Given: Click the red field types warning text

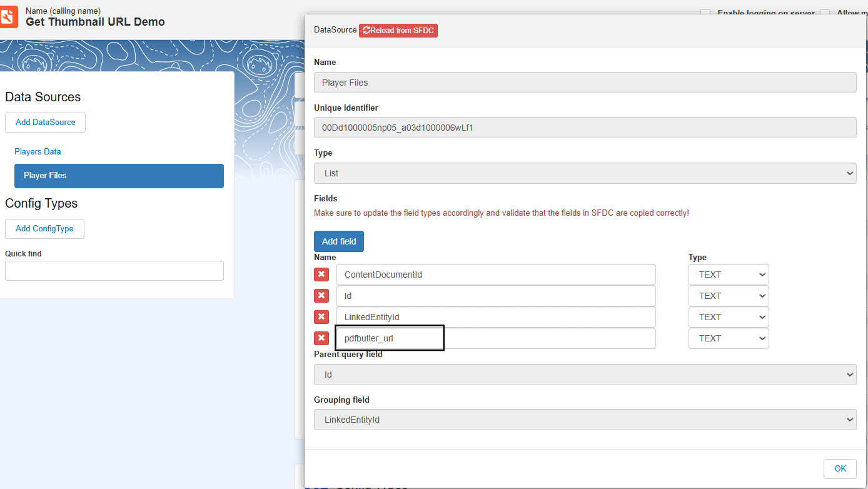Looking at the screenshot, I should [502, 213].
